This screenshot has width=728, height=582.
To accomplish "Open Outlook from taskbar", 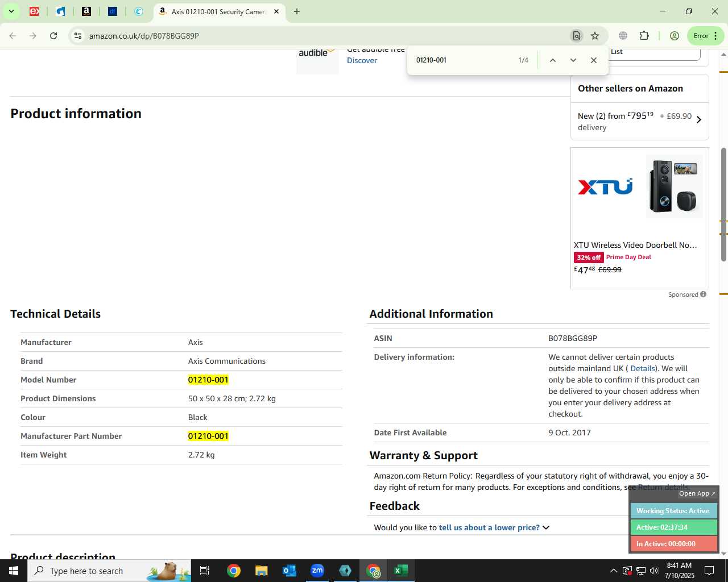I will [x=289, y=571].
